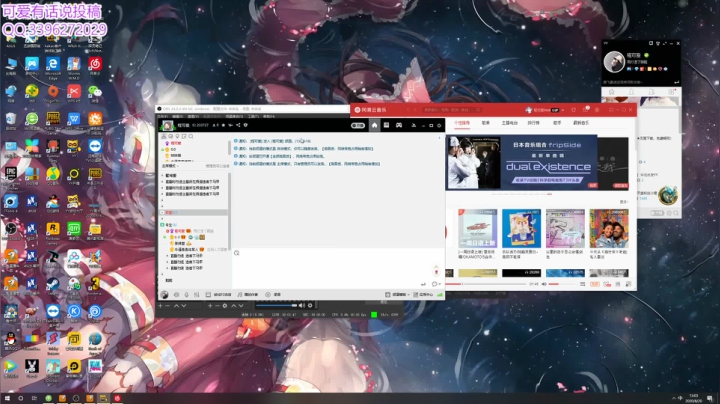
Task: Expand the top channel tree node in YY
Action: click(x=163, y=175)
